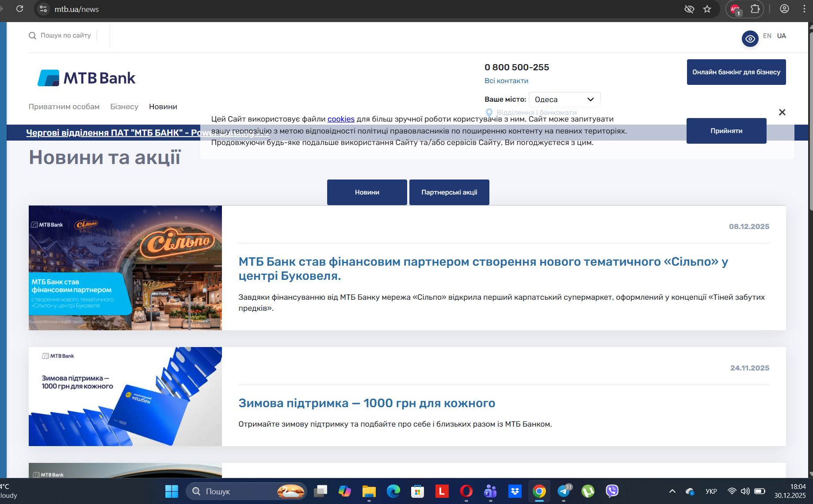Click the MTB Bank logo
Viewport: 813px width, 504px height.
point(87,78)
